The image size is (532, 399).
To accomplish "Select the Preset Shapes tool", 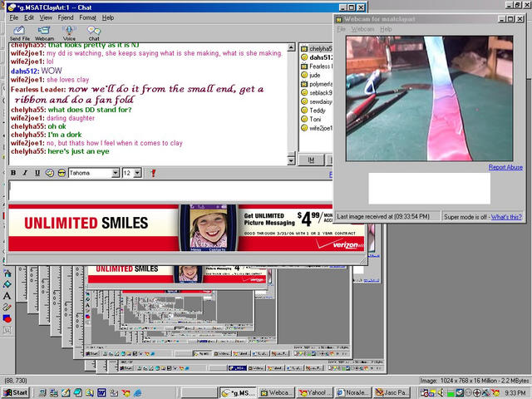I will pos(7,318).
